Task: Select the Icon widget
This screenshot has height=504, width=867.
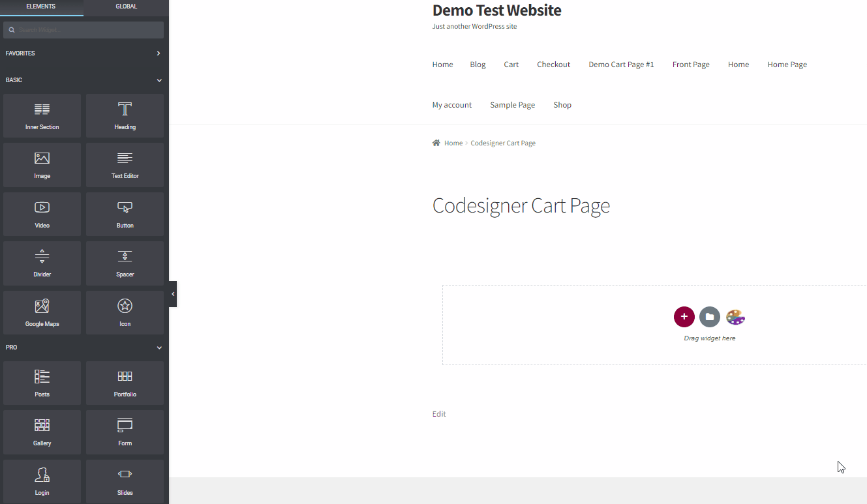Action: [125, 312]
